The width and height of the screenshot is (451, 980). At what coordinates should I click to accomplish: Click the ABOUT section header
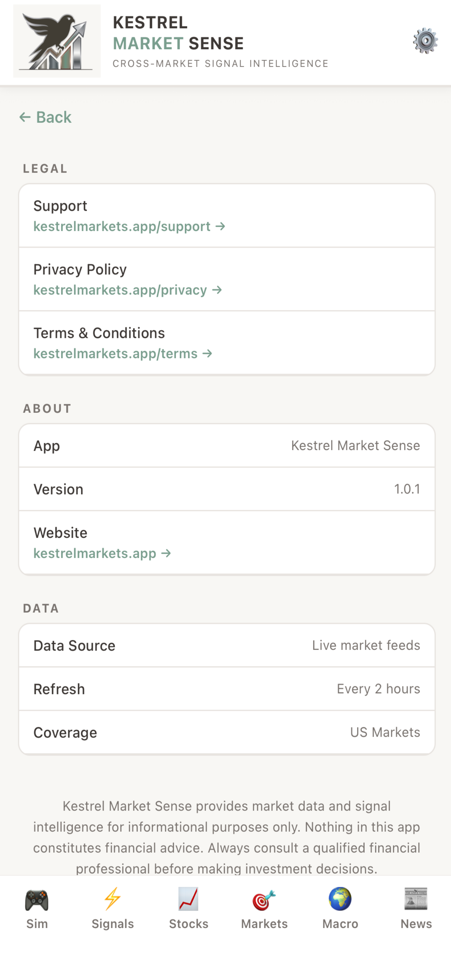tap(47, 409)
